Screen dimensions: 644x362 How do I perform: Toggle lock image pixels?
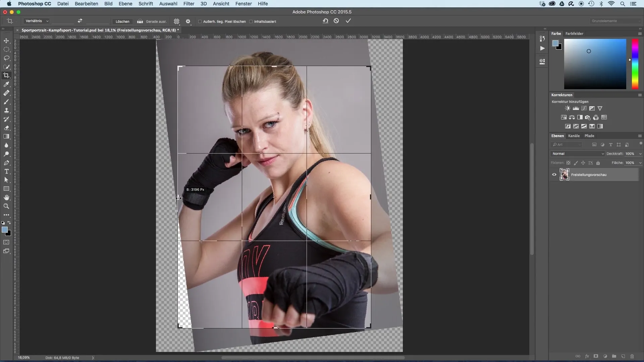click(576, 163)
